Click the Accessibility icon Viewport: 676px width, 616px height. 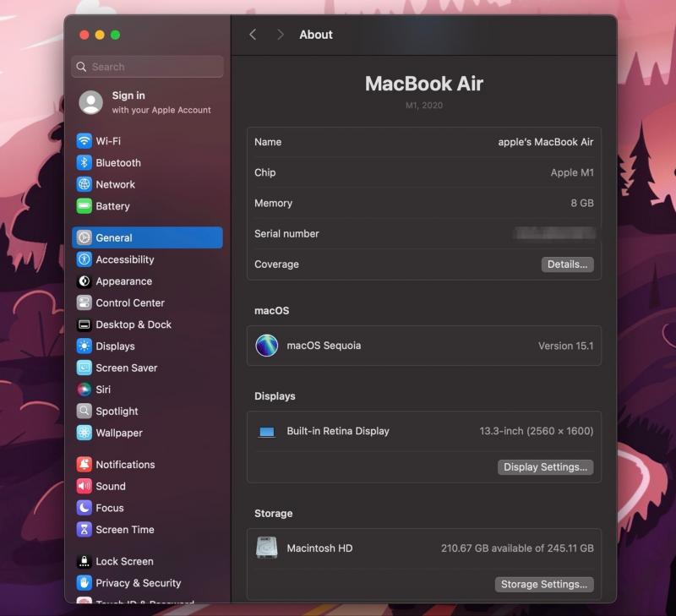(84, 259)
